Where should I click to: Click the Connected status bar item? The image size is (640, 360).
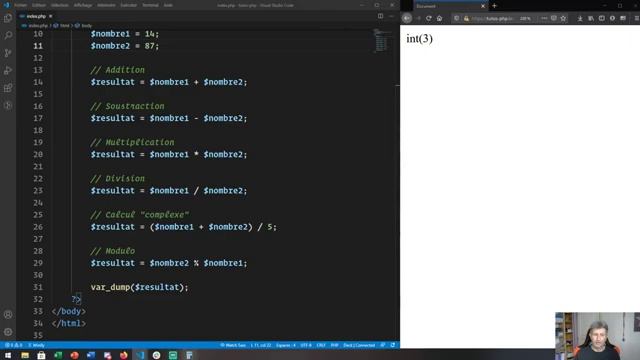coord(359,345)
